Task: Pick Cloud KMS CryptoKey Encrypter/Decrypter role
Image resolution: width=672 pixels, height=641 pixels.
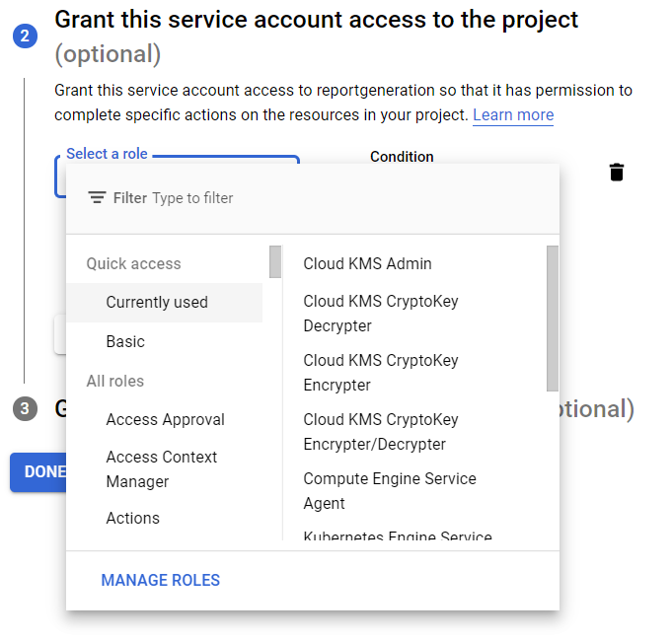Action: click(x=380, y=432)
